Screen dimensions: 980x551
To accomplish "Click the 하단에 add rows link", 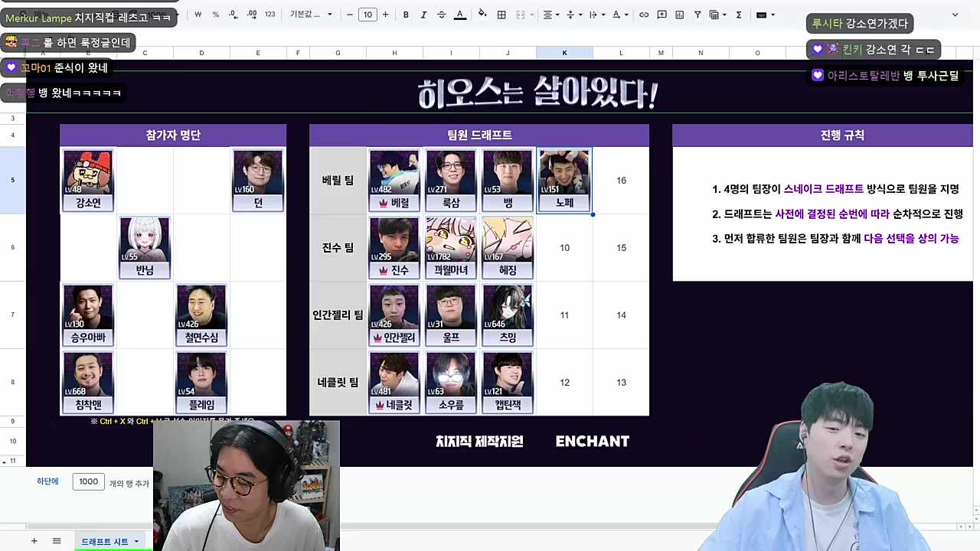I will pos(47,481).
